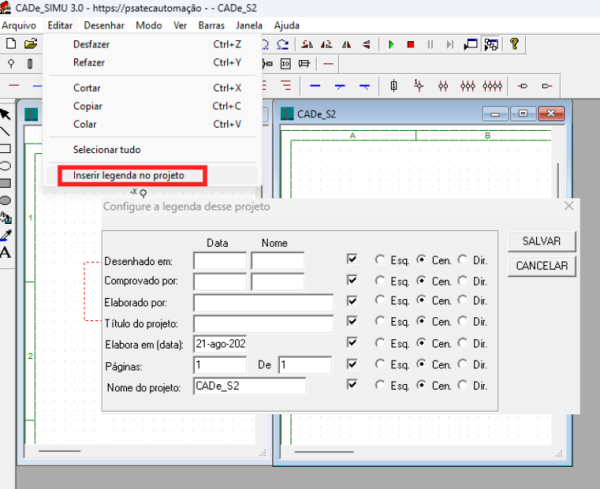The image size is (600, 489).
Task: Click the yellow question mark help icon
Action: 514,44
